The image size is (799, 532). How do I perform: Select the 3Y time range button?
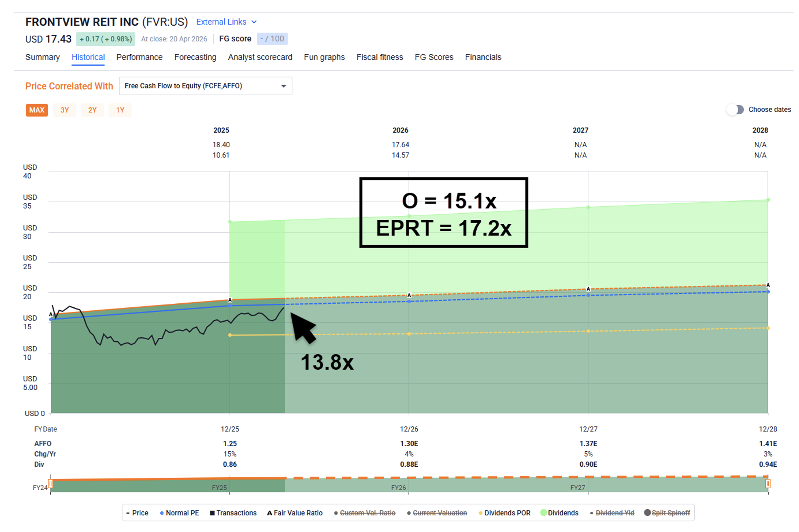click(64, 110)
